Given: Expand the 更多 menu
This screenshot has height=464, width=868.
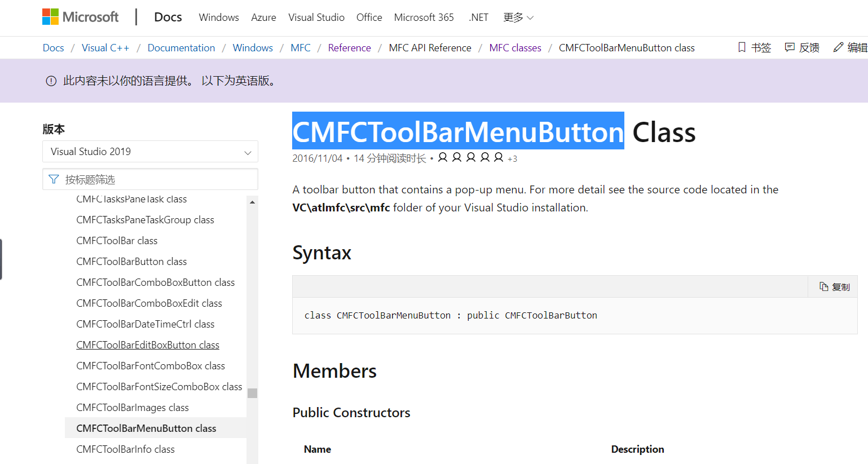Looking at the screenshot, I should 518,17.
